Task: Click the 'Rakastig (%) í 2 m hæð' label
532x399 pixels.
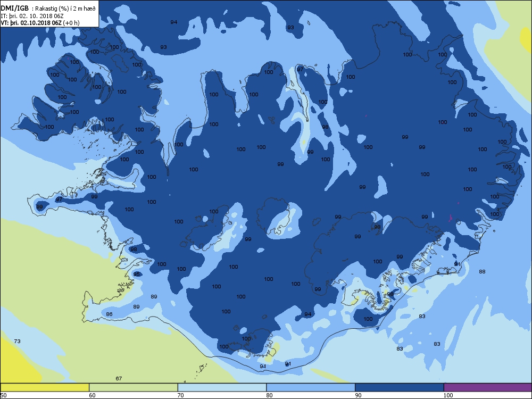Action: click(65, 9)
